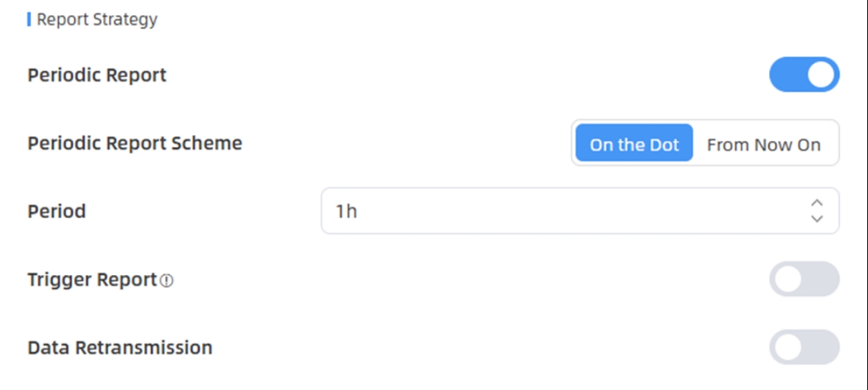The image size is (868, 390).
Task: Click the Trigger Report label text
Action: click(92, 280)
